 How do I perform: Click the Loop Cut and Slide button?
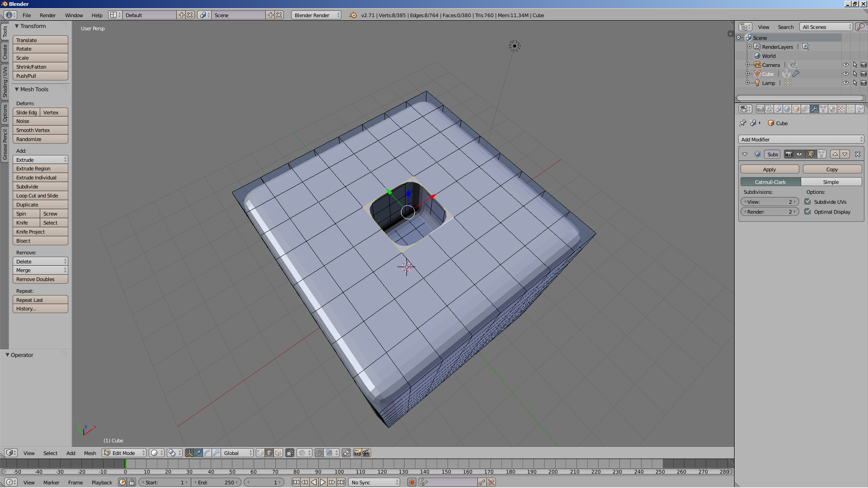(40, 196)
